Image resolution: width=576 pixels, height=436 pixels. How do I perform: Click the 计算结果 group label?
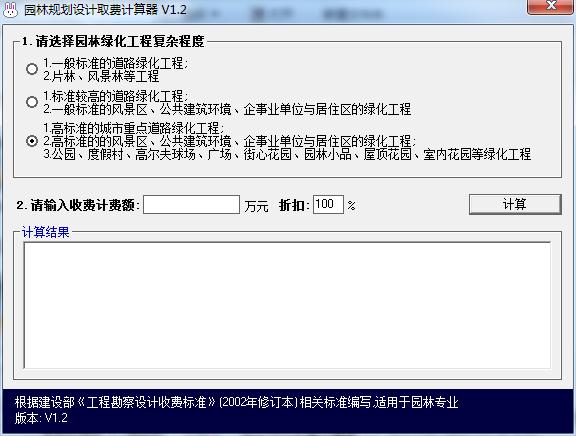click(46, 232)
